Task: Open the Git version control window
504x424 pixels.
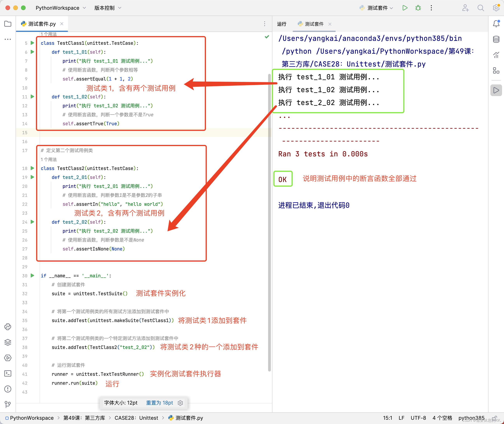Action: pyautogui.click(x=8, y=404)
